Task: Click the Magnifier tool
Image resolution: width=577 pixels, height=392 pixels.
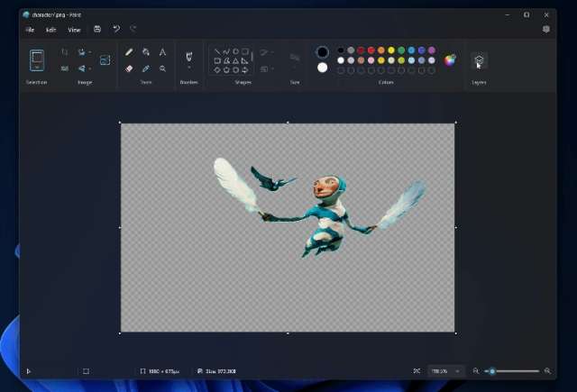Action: [x=162, y=68]
